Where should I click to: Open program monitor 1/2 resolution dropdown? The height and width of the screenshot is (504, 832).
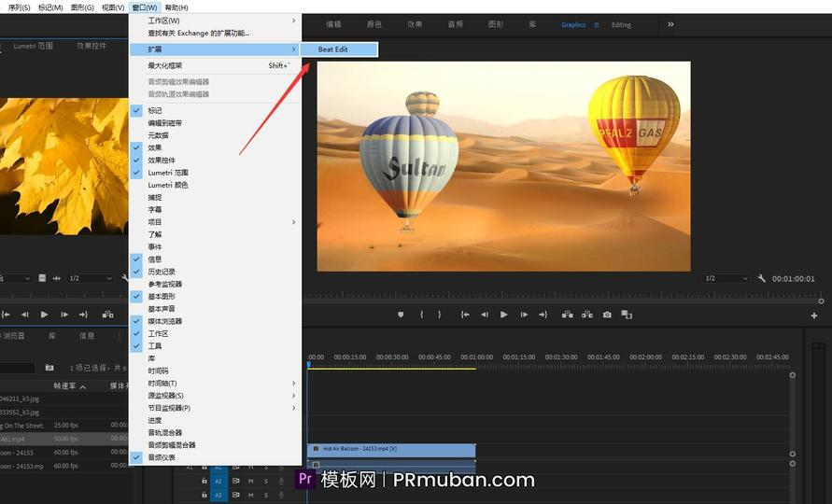pos(726,278)
